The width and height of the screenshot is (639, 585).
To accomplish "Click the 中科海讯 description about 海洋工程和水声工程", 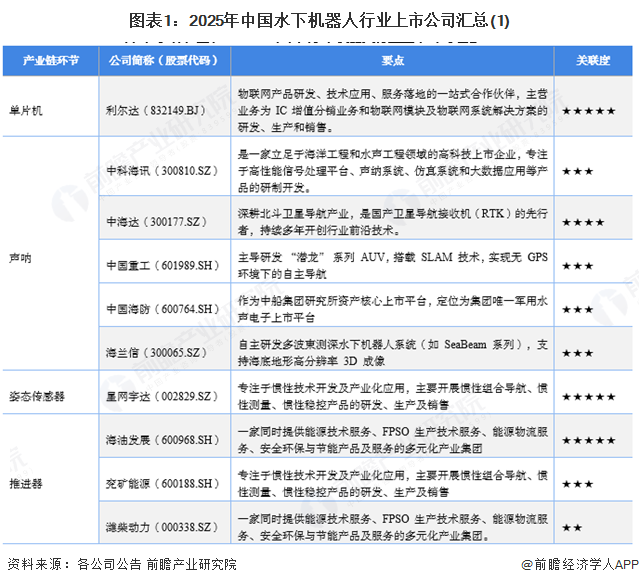I will (392, 170).
